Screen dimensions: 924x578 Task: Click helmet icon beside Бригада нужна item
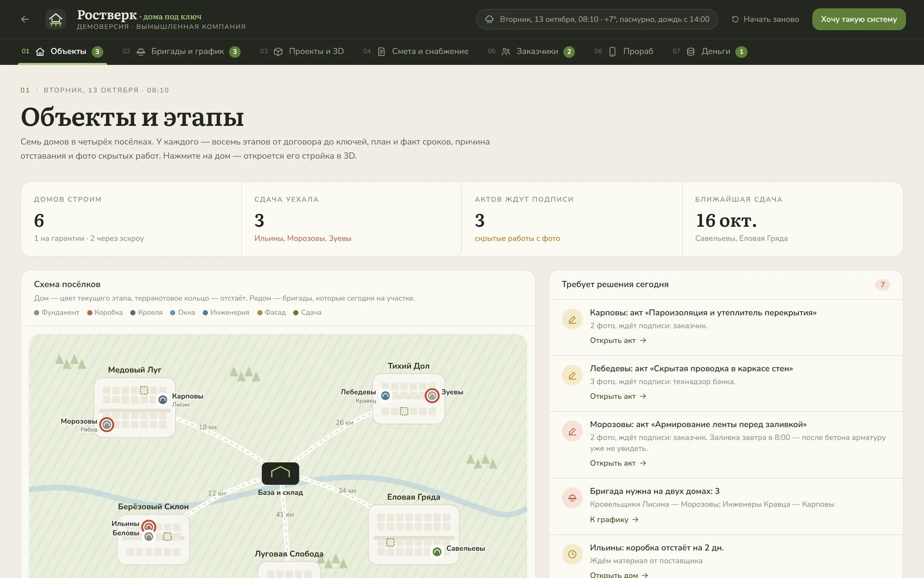point(572,498)
